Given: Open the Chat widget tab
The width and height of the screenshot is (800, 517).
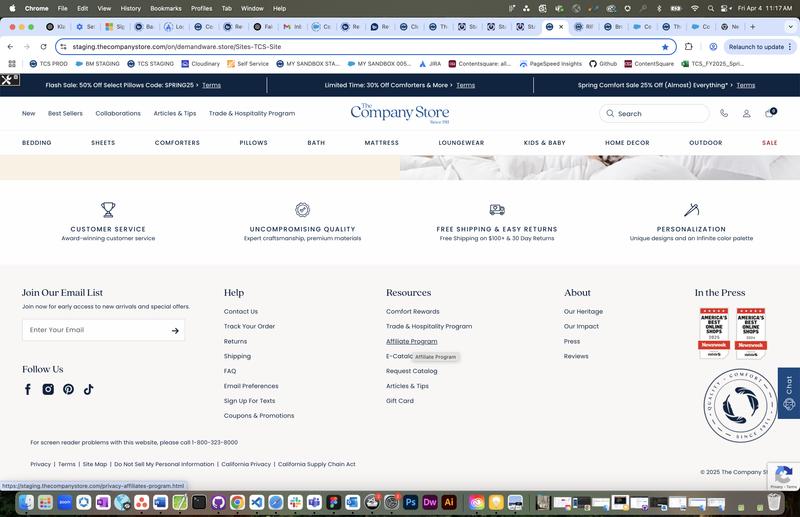Looking at the screenshot, I should (x=789, y=393).
